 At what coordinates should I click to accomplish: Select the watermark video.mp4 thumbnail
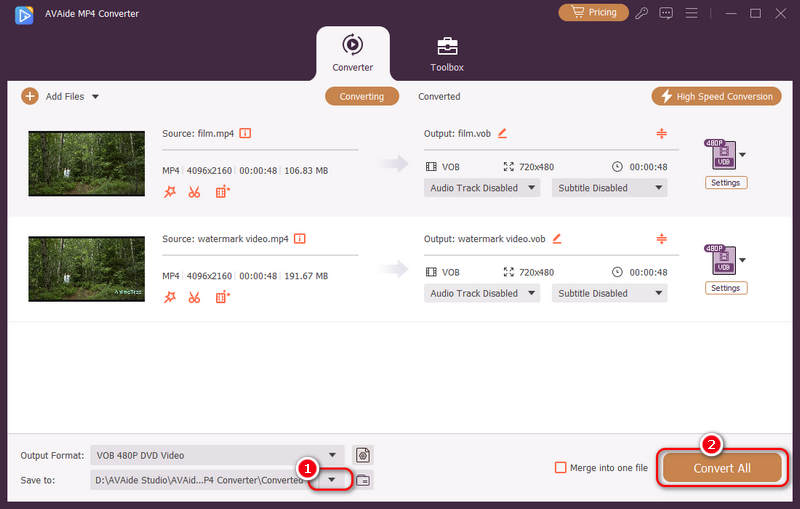pos(87,269)
